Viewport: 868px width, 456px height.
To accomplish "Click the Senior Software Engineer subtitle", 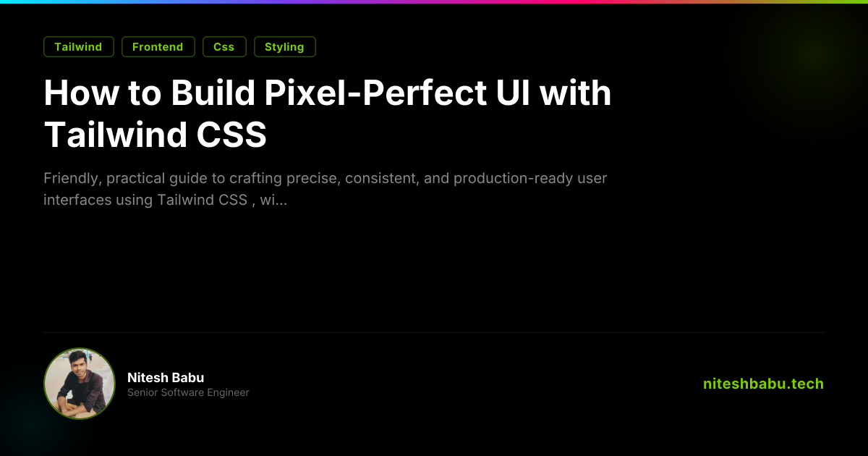I will pos(188,392).
